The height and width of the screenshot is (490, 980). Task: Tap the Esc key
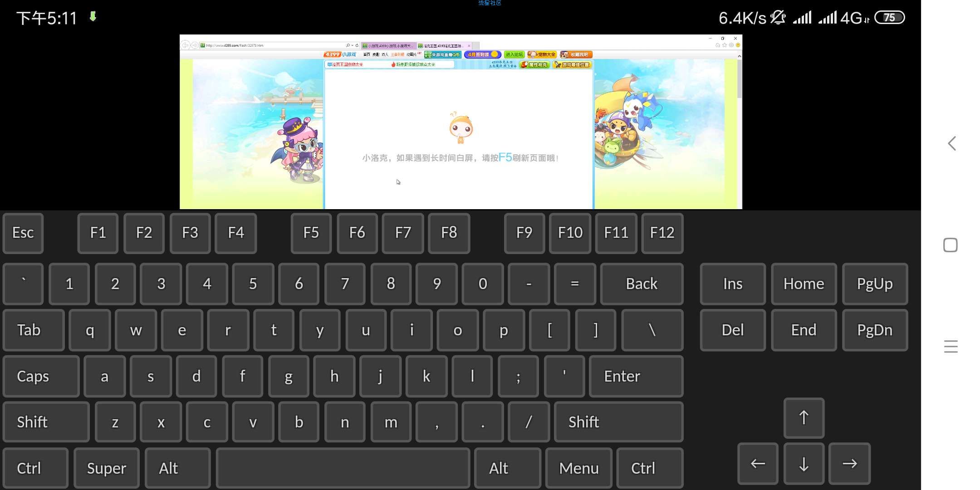coord(23,233)
